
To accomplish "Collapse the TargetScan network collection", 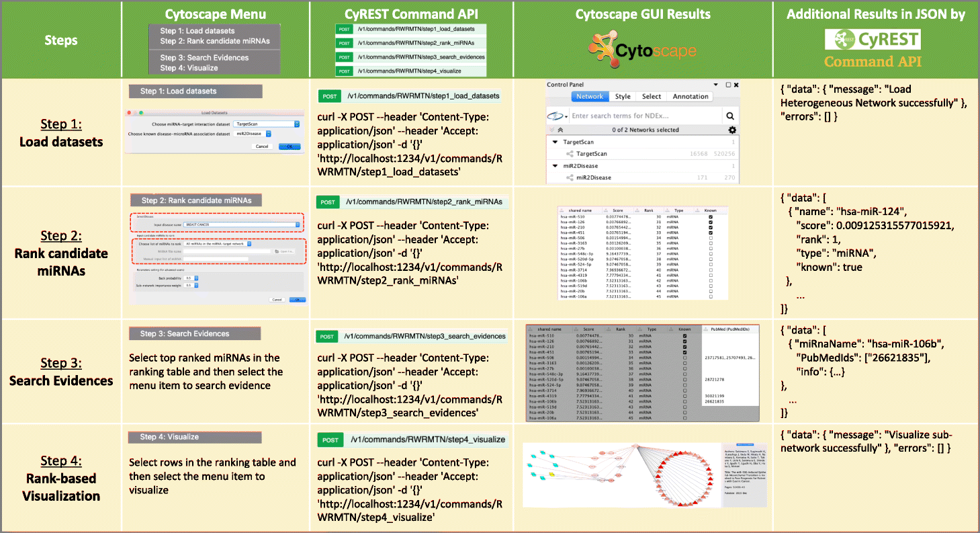I will click(x=555, y=142).
